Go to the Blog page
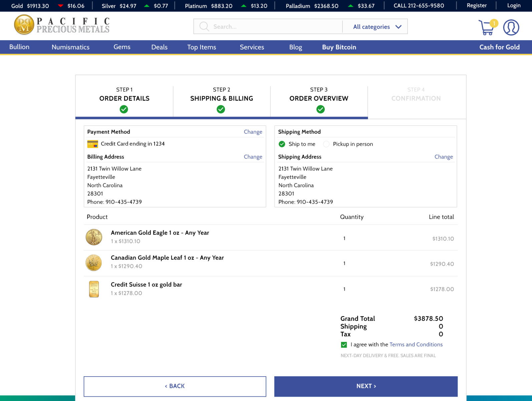Screen dimensions: 532x401 (x=296, y=47)
